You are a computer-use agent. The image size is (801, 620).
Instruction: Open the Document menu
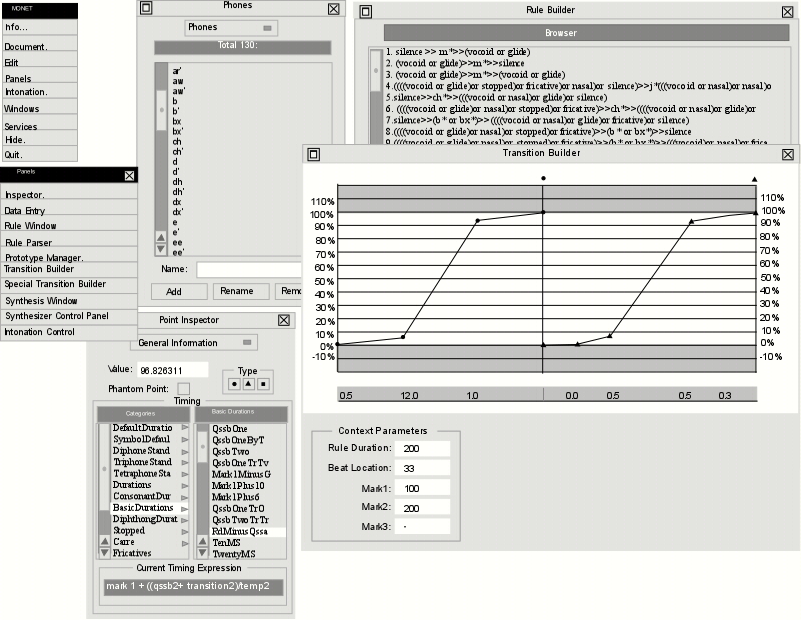pos(40,45)
